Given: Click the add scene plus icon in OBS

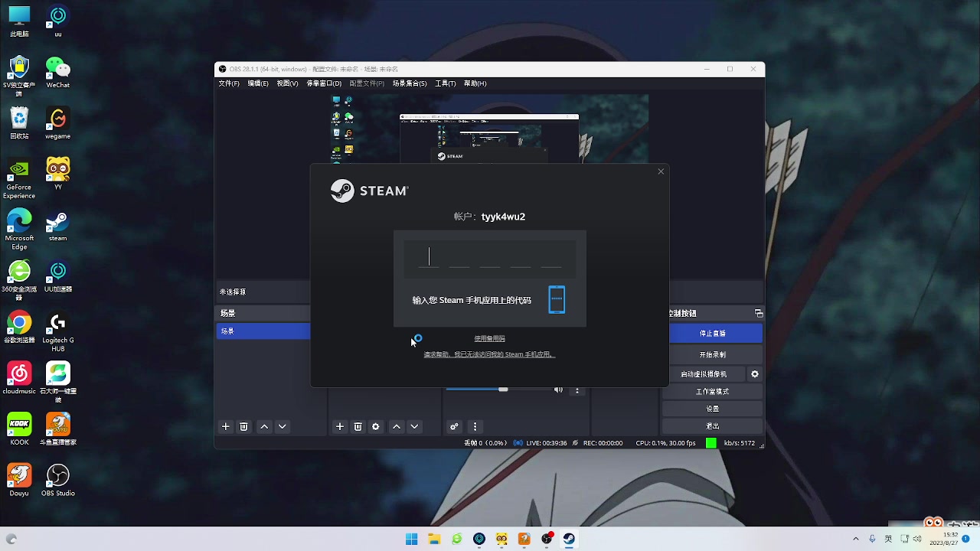Looking at the screenshot, I should (x=226, y=426).
